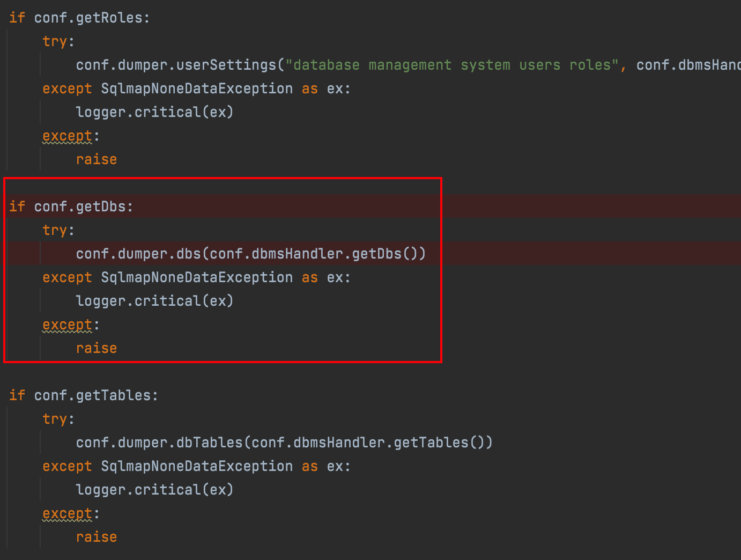Click SqlmapNoneDataException in the getDbs block
Viewport: 741px width, 560px height.
[x=197, y=277]
